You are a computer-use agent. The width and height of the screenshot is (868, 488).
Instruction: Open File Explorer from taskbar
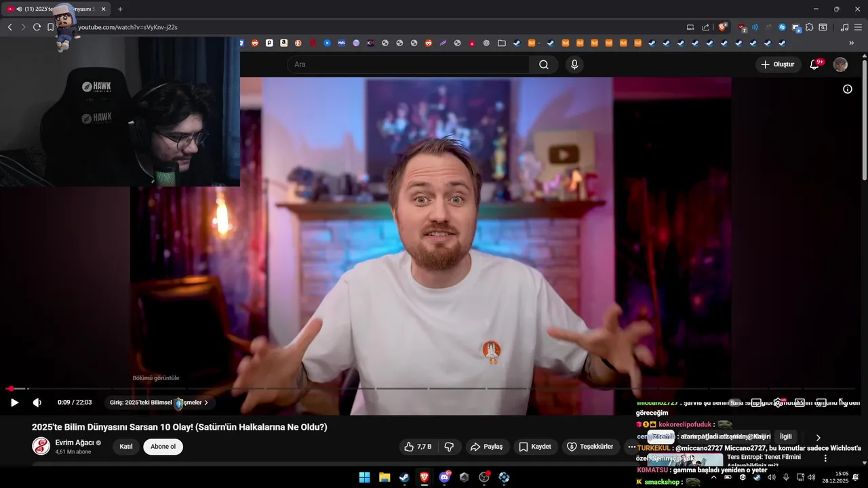[384, 477]
